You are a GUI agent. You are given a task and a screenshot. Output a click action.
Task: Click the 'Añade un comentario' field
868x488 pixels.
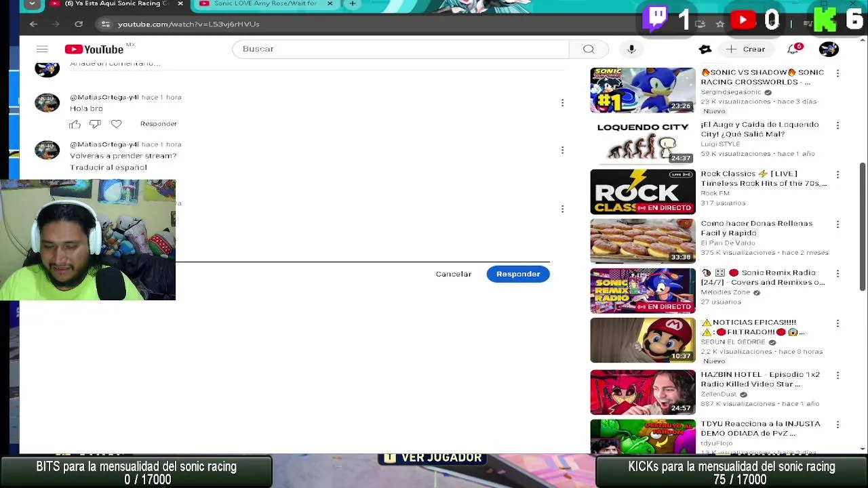(317, 64)
